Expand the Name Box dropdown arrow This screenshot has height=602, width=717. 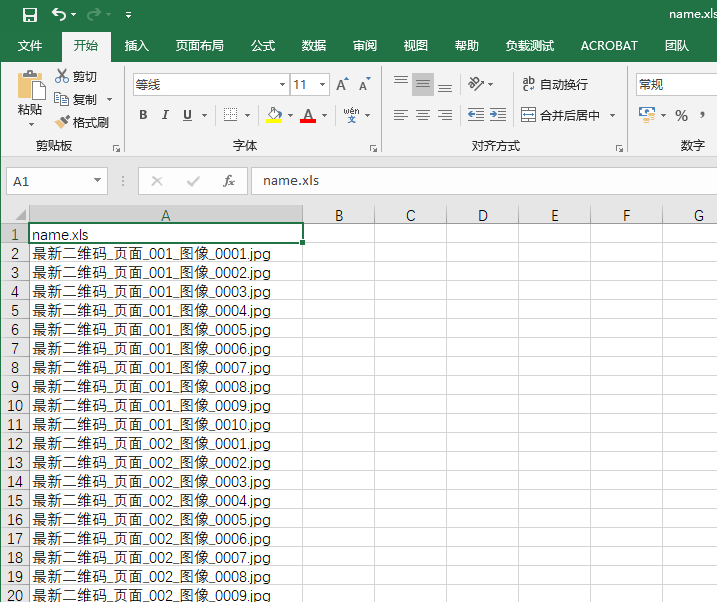[97, 181]
